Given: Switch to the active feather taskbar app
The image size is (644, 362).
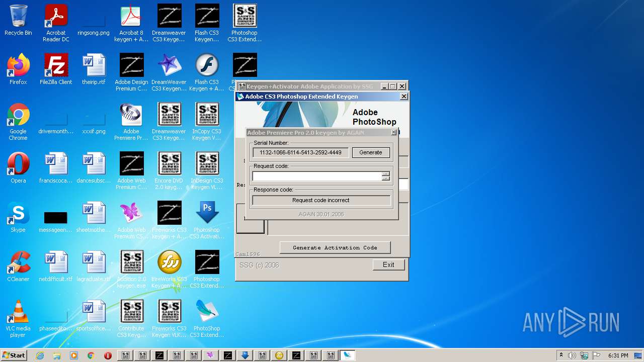Looking at the screenshot, I should (x=348, y=355).
